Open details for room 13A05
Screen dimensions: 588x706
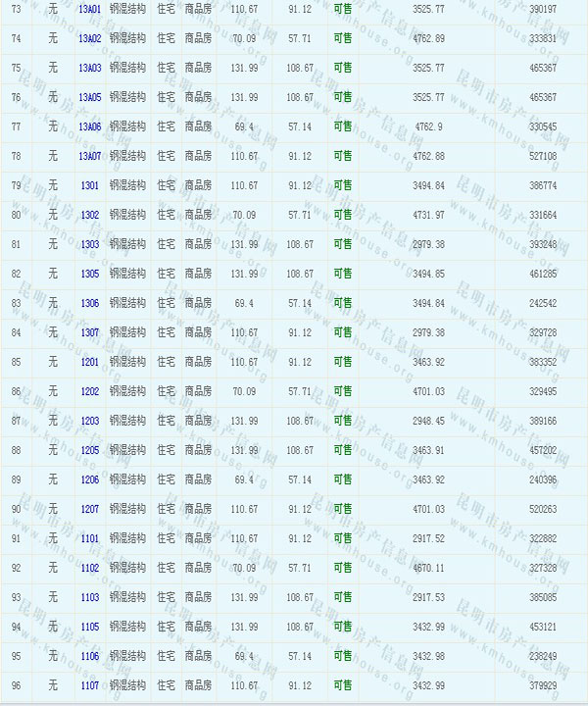(89, 97)
